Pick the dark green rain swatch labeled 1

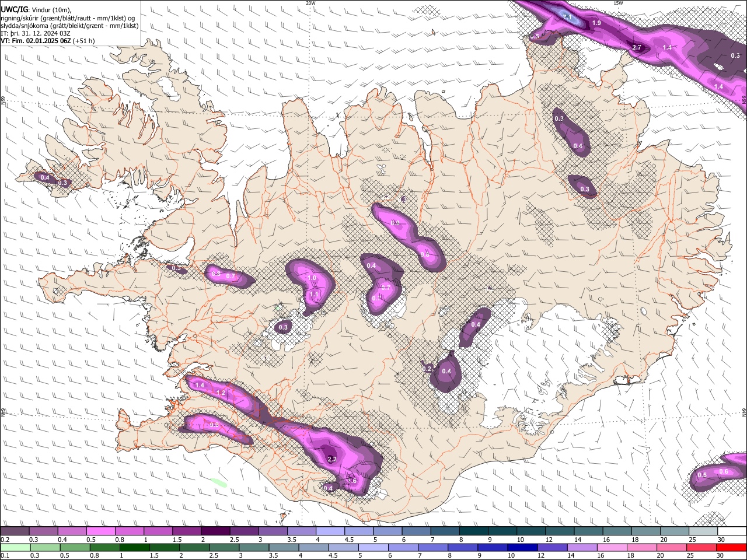coord(135,547)
